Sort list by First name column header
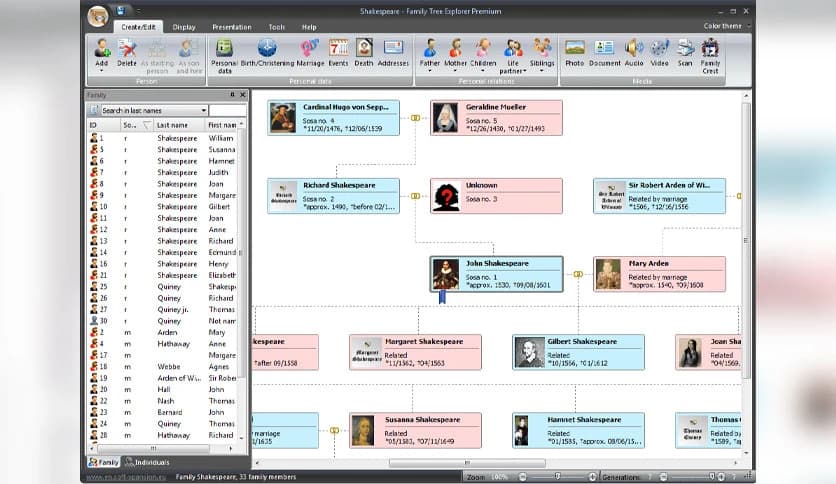This screenshot has width=836, height=484. tap(223, 125)
